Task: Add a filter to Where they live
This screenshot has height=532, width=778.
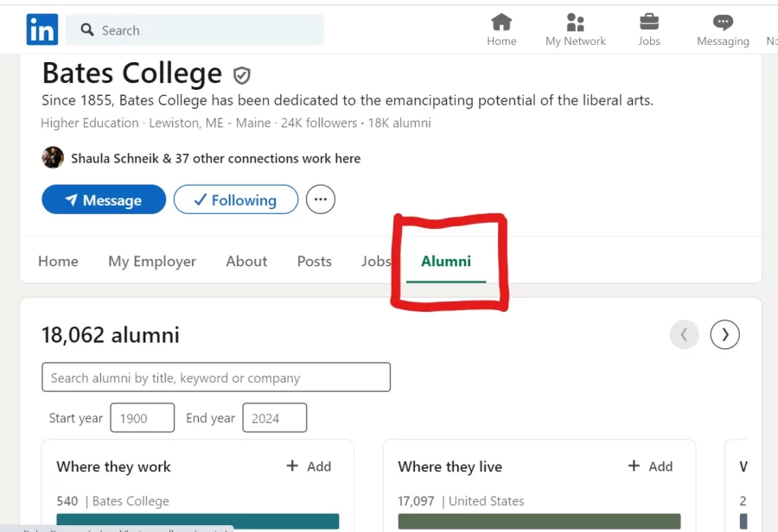Action: pyautogui.click(x=650, y=466)
